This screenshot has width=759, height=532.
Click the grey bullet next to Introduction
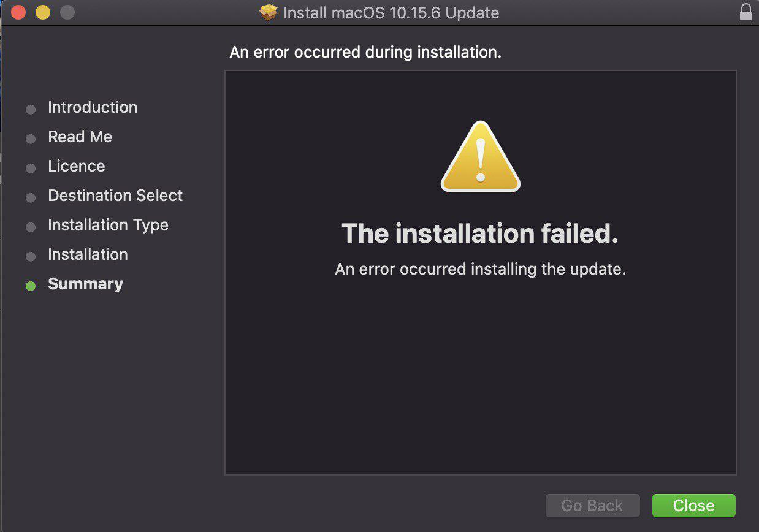point(31,110)
